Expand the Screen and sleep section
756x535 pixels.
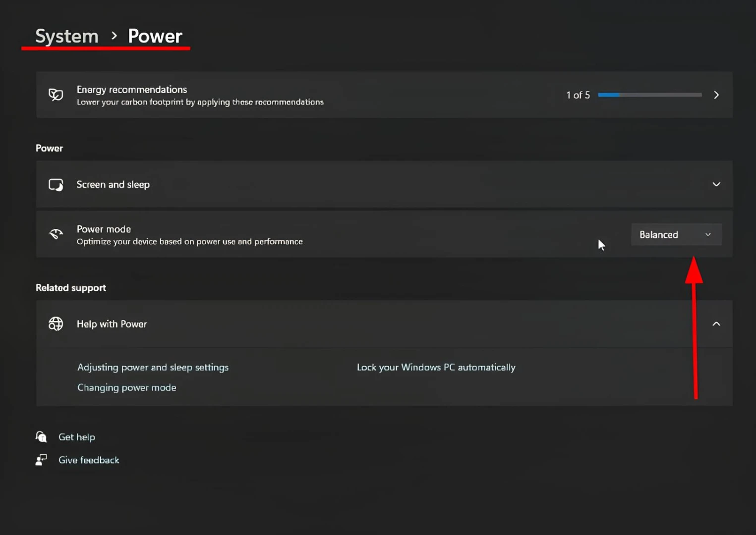click(716, 184)
